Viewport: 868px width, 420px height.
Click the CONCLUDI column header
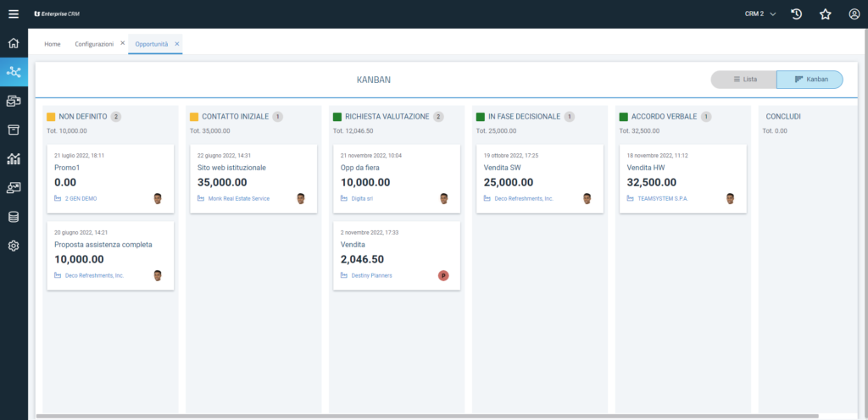point(783,117)
